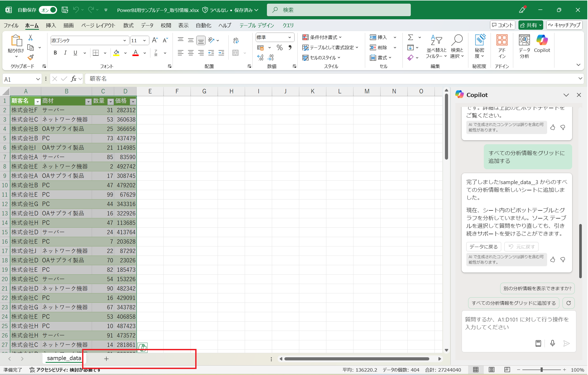Click the microphone icon in Copilot
The height and width of the screenshot is (375, 588).
(552, 343)
